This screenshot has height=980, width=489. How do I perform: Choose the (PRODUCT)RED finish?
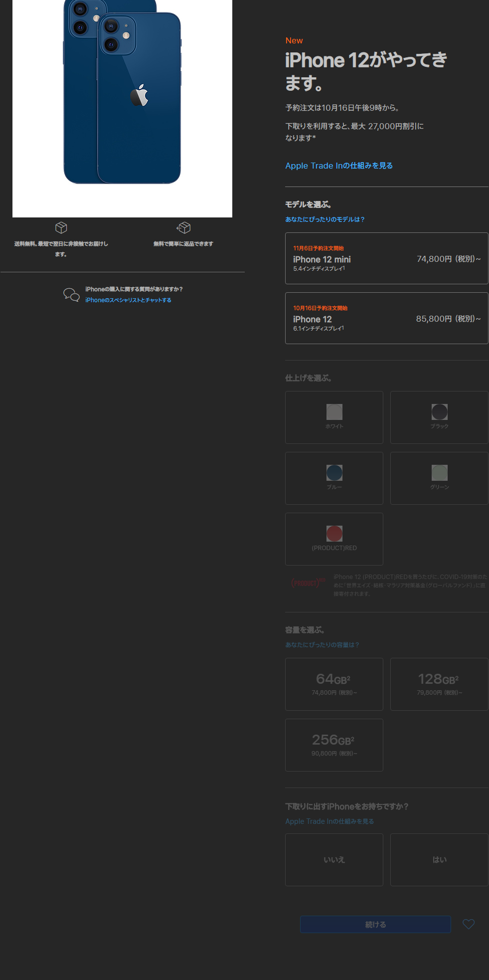click(334, 539)
